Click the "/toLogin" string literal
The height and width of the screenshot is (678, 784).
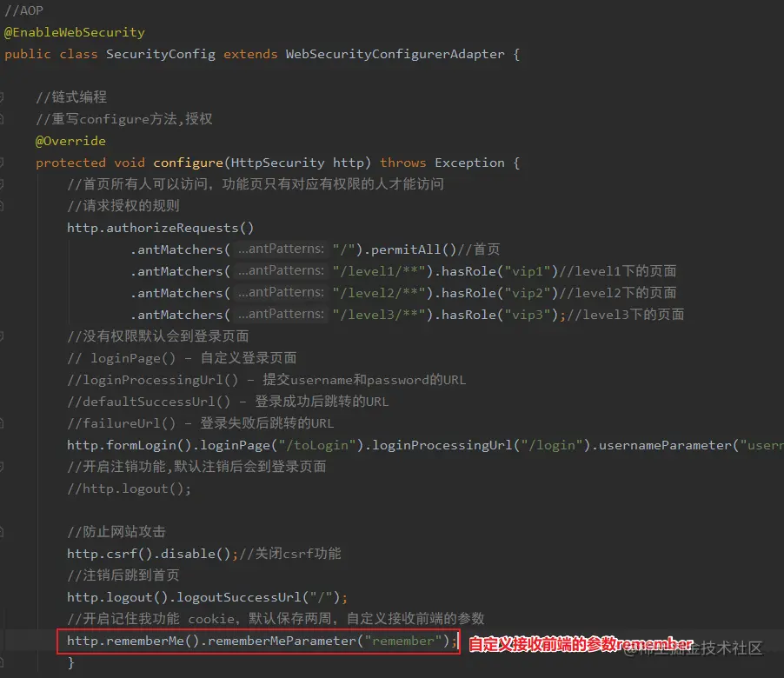tap(317, 445)
